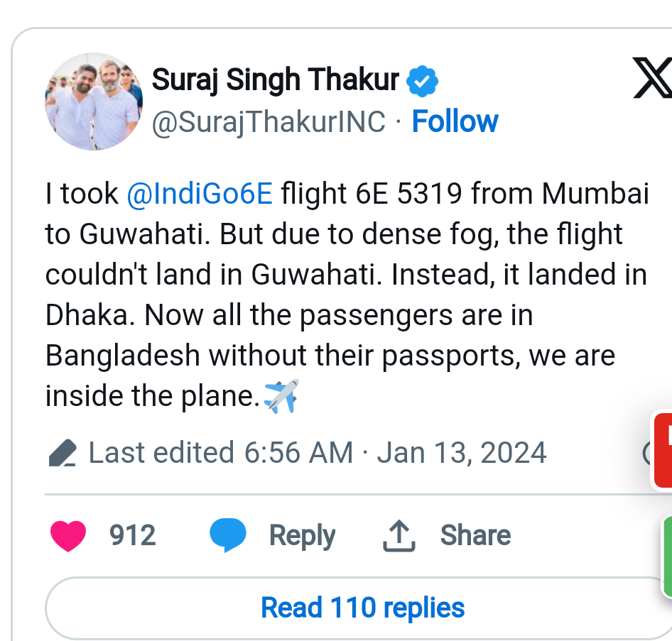
Task: Click the 912 likes count
Action: pos(132,535)
